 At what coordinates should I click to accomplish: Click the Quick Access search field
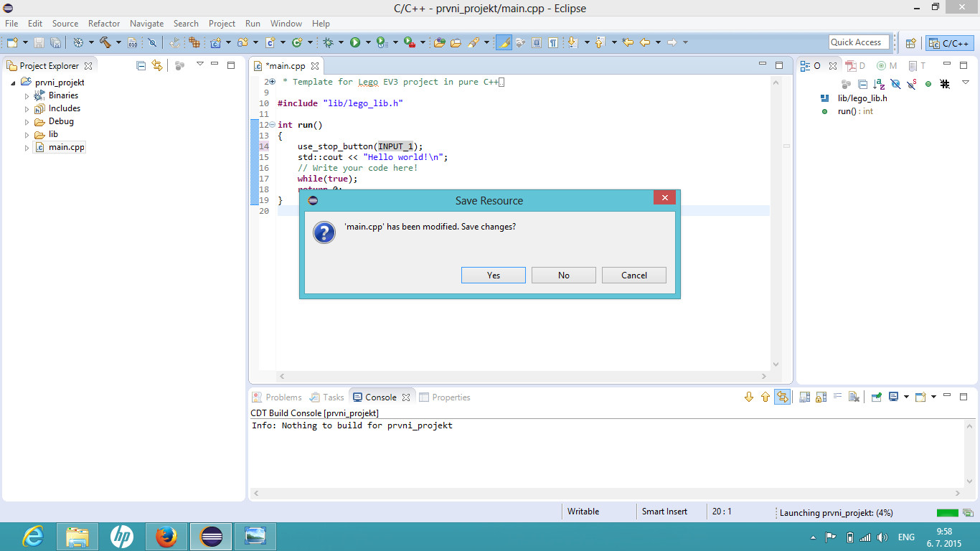tap(859, 42)
